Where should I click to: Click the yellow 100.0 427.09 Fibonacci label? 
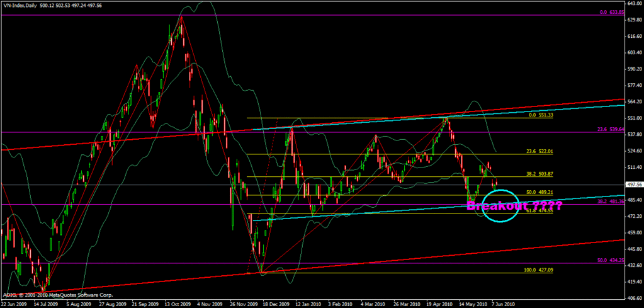click(x=539, y=270)
